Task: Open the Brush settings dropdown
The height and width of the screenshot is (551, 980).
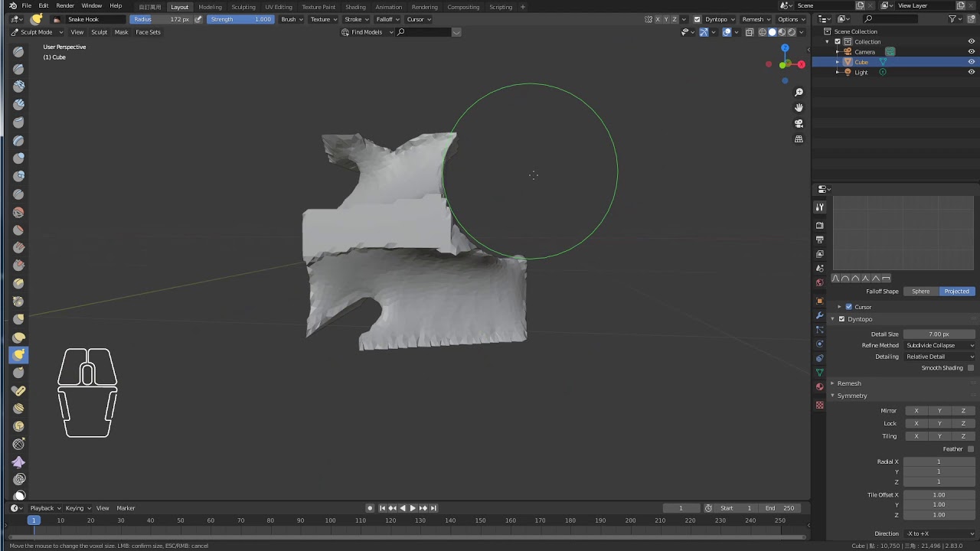Action: (x=291, y=19)
